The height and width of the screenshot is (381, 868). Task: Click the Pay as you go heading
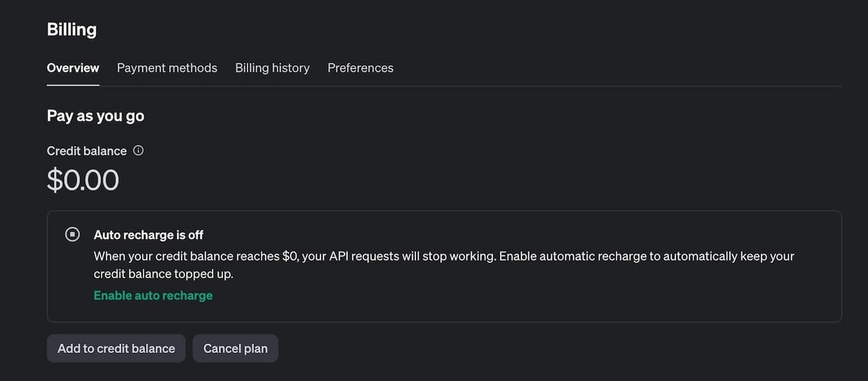[95, 116]
